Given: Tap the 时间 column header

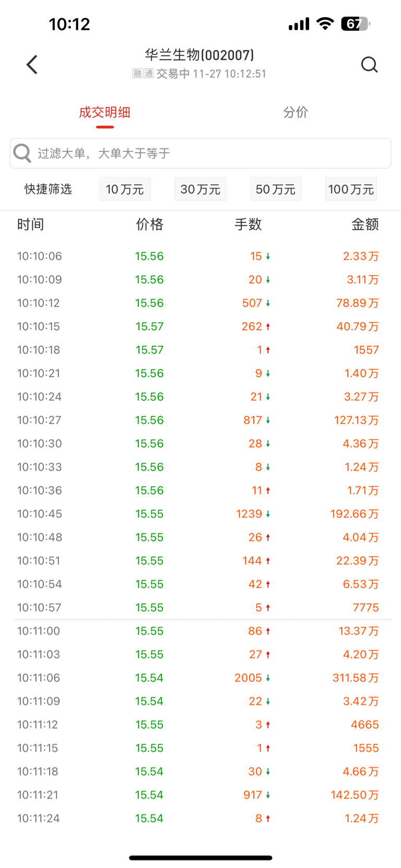Looking at the screenshot, I should tap(30, 225).
